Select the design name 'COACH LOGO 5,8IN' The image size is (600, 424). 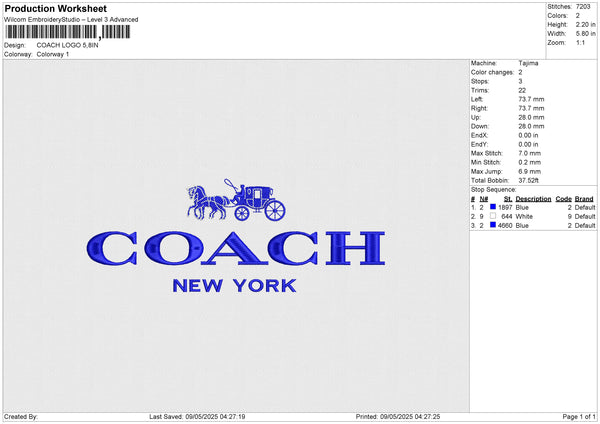[67, 45]
